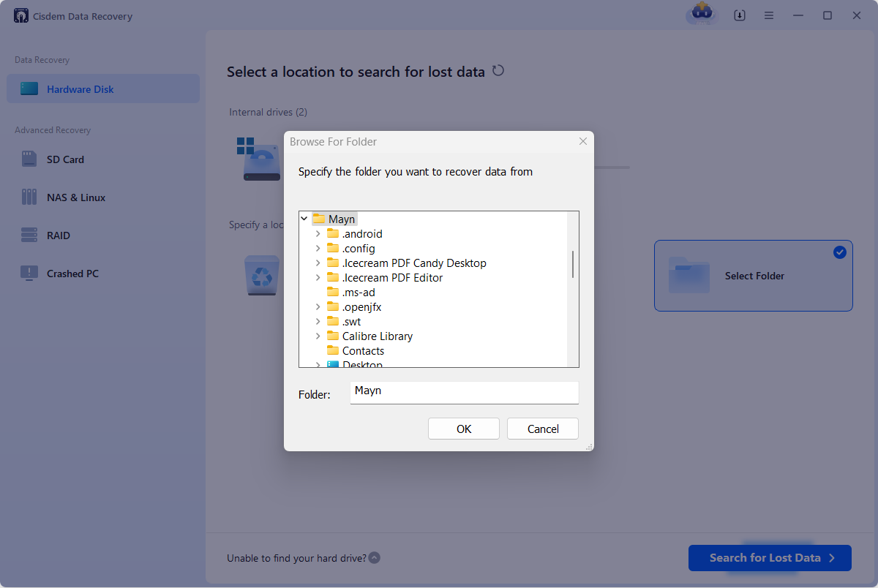Viewport: 878px width, 588px height.
Task: Click the Hardware Disk drive icon
Action: (x=29, y=88)
